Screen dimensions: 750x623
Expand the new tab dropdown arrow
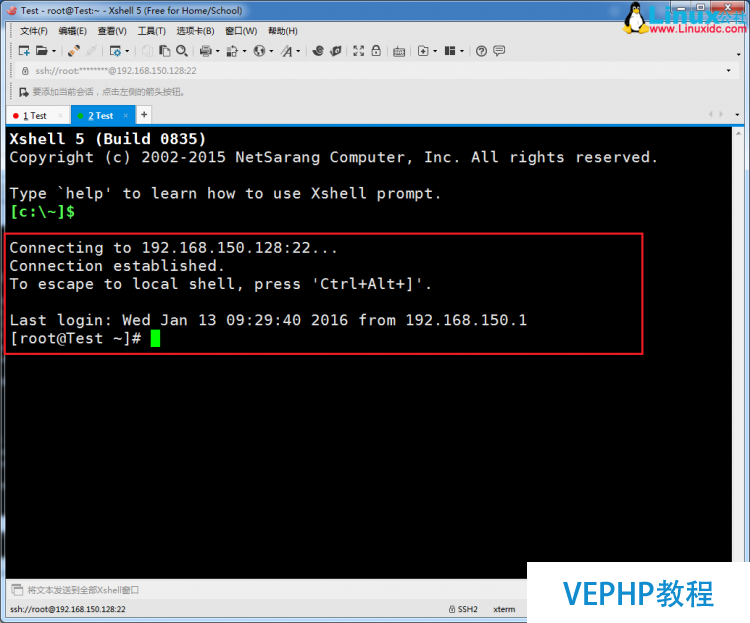click(435, 51)
